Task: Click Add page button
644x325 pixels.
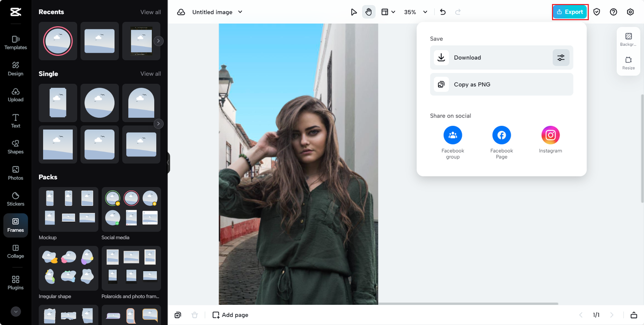Action: coord(230,315)
